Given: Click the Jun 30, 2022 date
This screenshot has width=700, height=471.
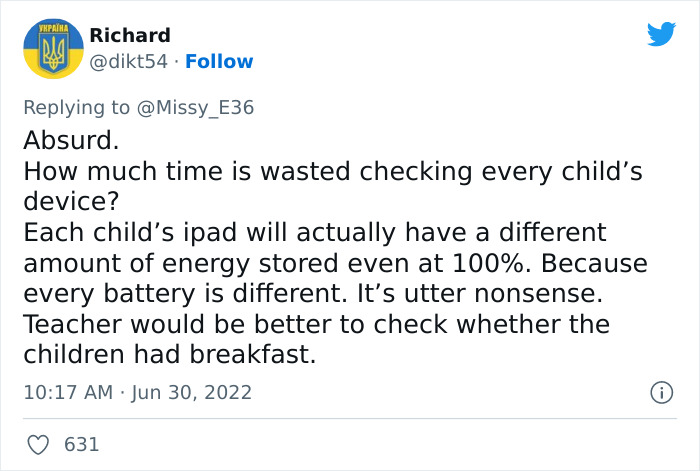Looking at the screenshot, I should [x=190, y=392].
